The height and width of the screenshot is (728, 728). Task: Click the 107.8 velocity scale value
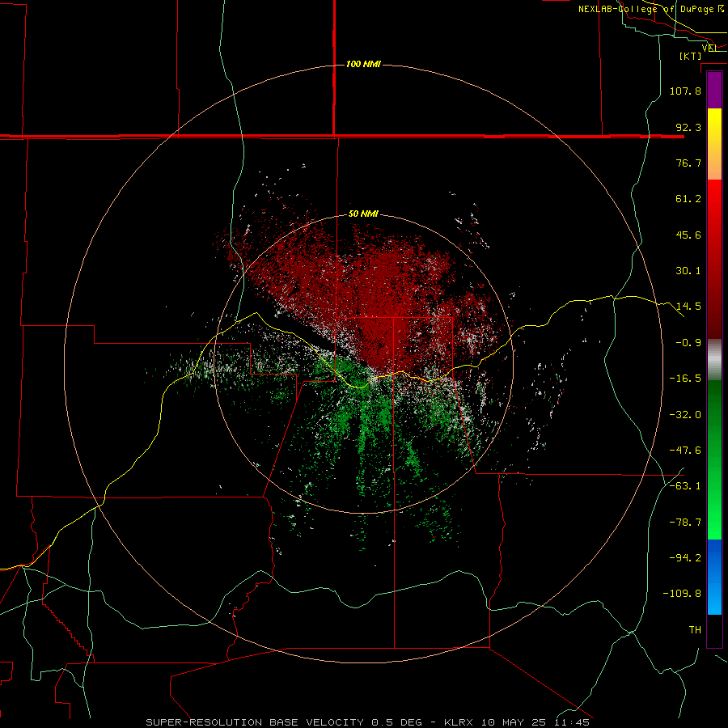point(685,91)
